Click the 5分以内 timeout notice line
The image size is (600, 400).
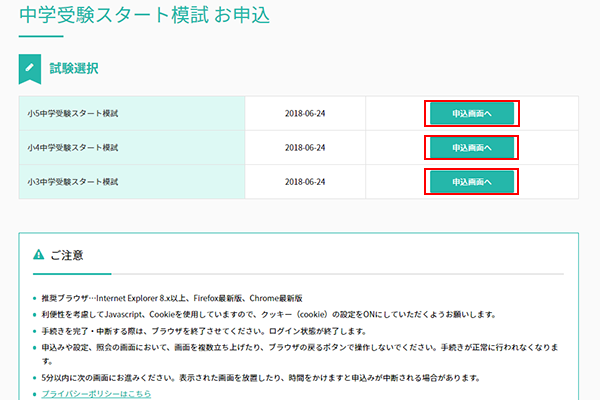[x=255, y=378]
